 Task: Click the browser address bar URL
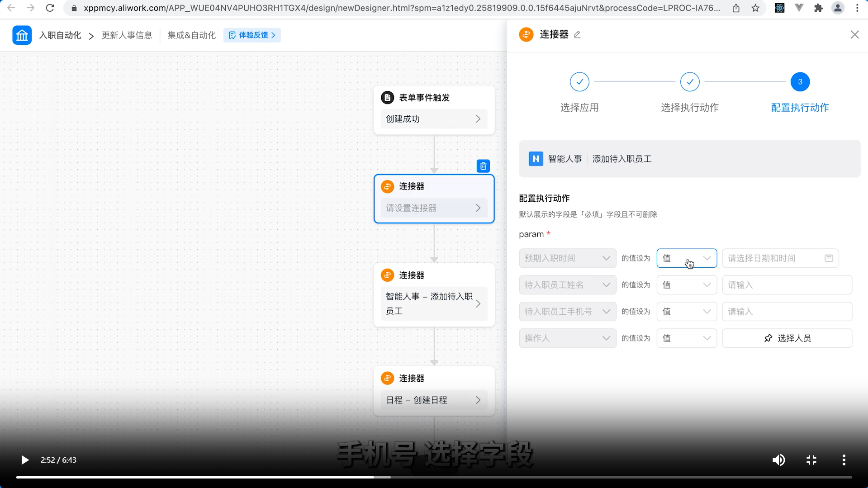point(402,8)
